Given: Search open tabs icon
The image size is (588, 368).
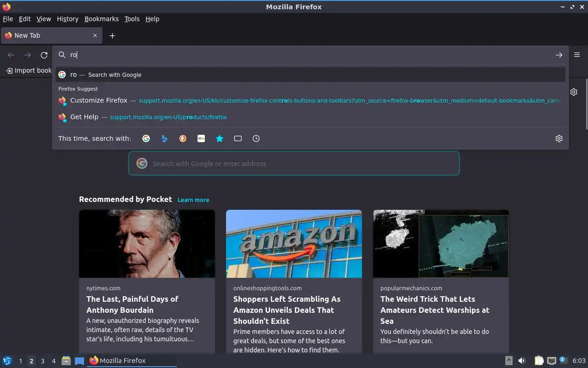Looking at the screenshot, I should tap(238, 138).
